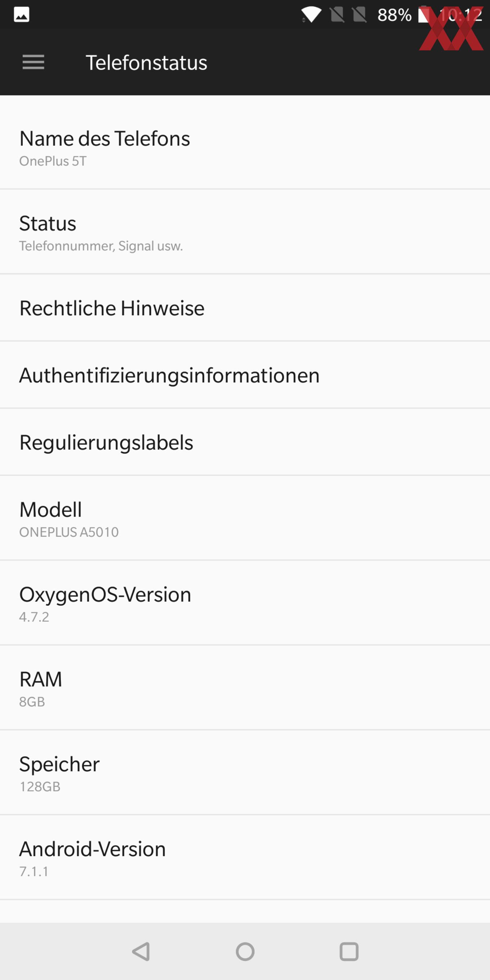This screenshot has height=980, width=490.
Task: Tap the 88% battery indicator
Action: click(x=394, y=15)
